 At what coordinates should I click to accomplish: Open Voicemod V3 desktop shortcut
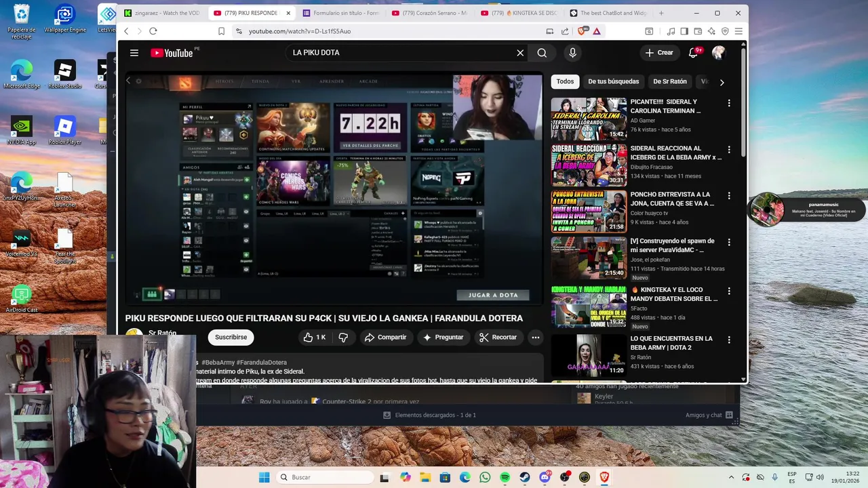(x=21, y=243)
